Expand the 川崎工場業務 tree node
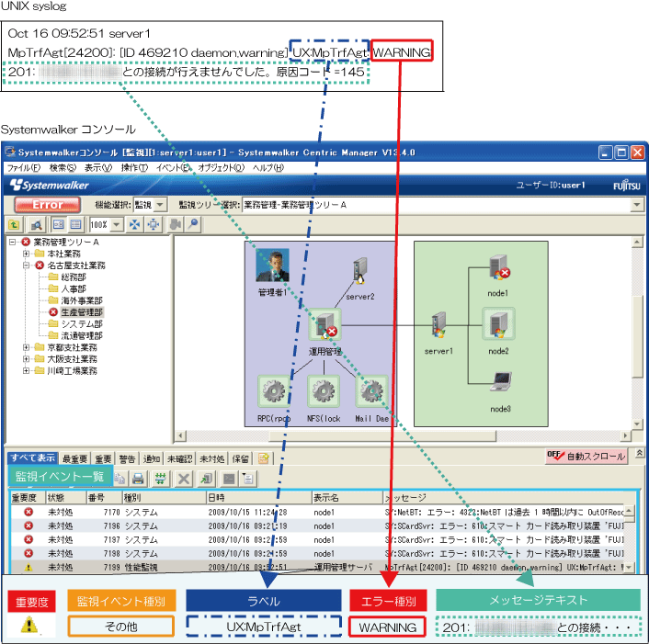The height and width of the screenshot is (644, 649). 26,370
